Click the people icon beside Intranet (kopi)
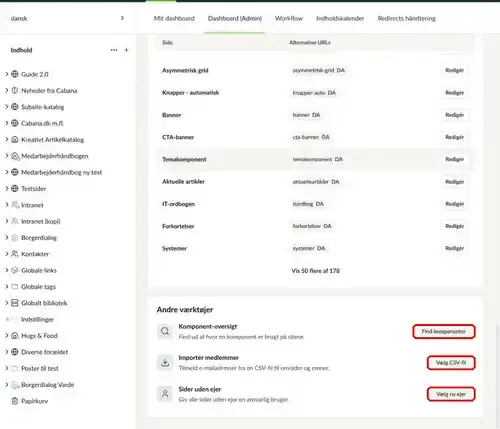The height and width of the screenshot is (429, 500). pyautogui.click(x=15, y=221)
